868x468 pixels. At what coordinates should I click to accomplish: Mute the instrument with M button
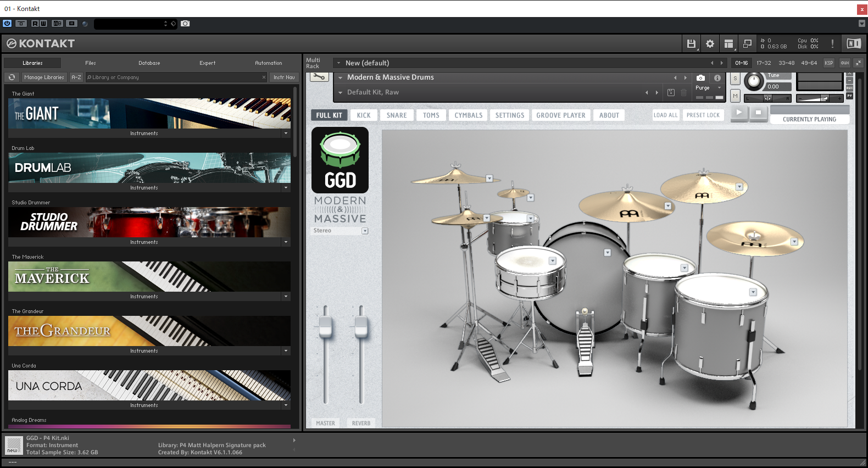click(735, 96)
